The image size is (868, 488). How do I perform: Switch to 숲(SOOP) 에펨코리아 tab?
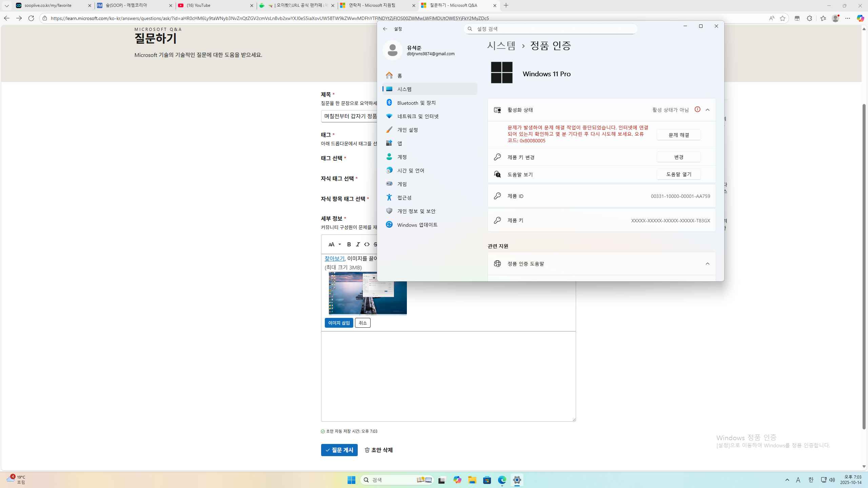click(135, 5)
